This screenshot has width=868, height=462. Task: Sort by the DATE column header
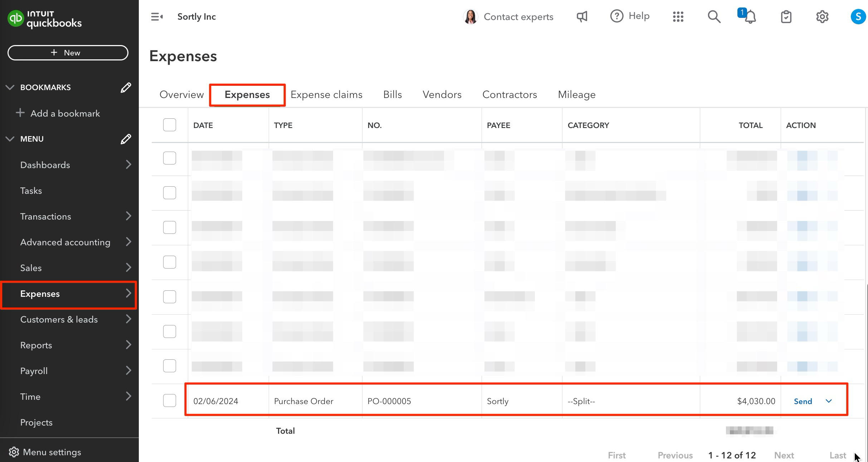pos(203,125)
